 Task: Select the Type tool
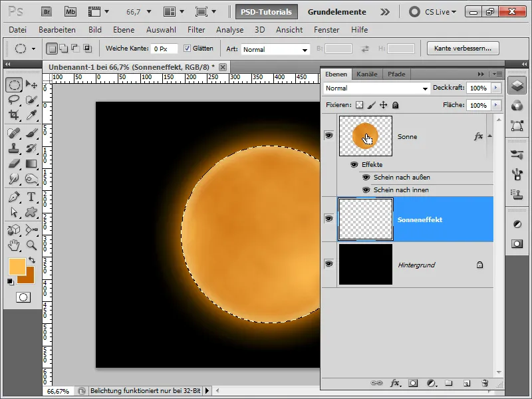[x=31, y=197]
